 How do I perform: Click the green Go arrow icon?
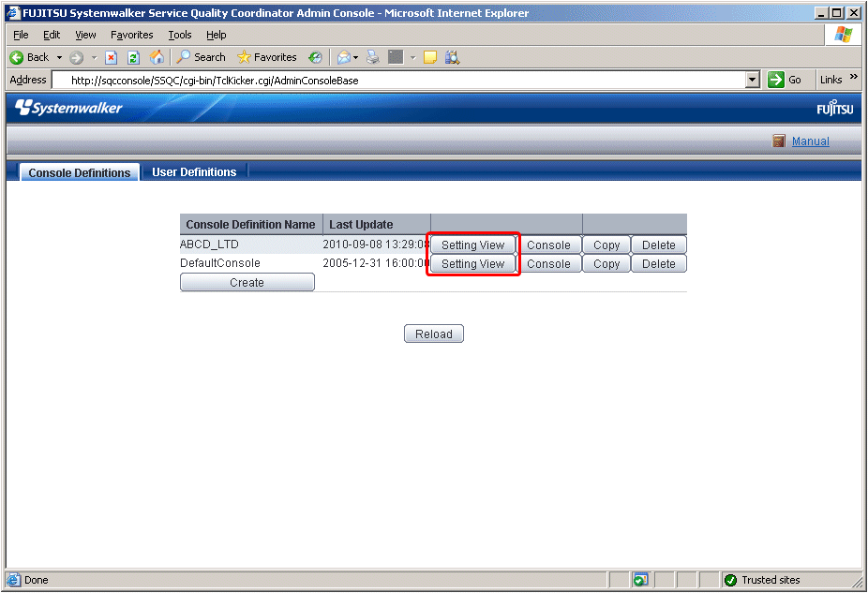tap(776, 80)
